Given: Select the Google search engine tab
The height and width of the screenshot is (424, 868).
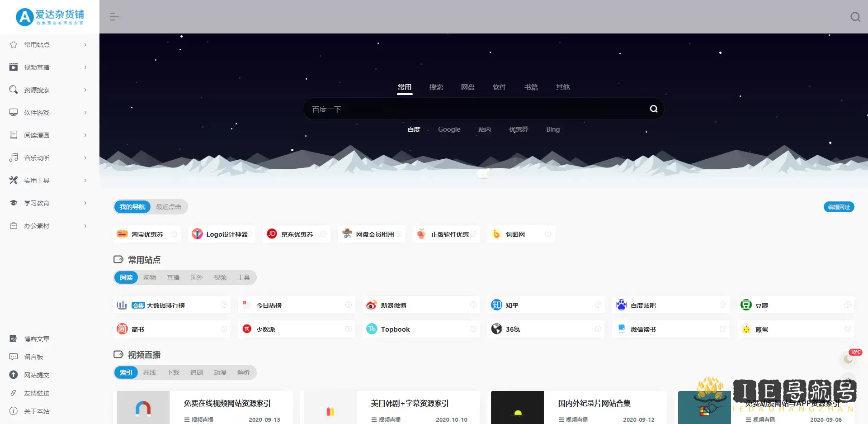Looking at the screenshot, I should pyautogui.click(x=449, y=129).
